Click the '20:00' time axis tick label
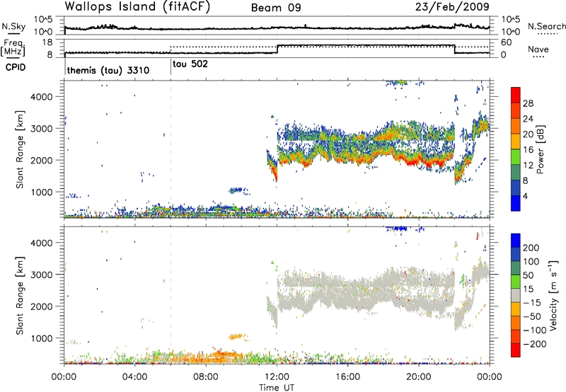This screenshot has height=392, width=566. 419,377
